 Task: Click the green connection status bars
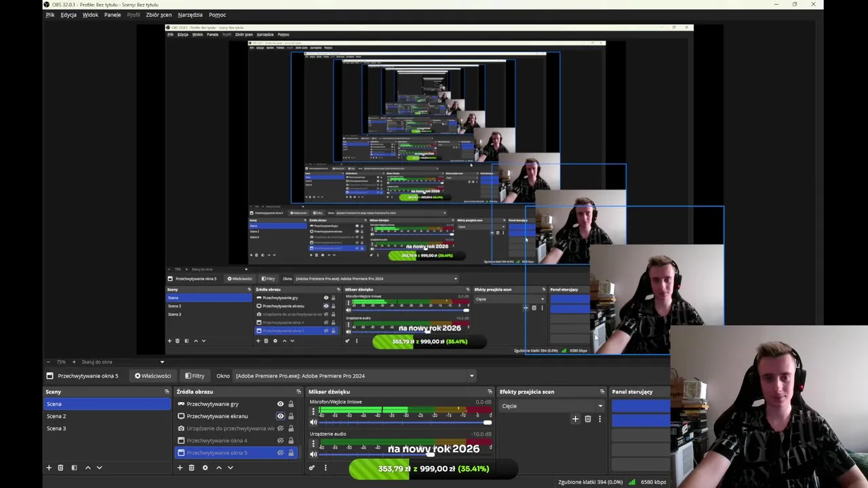pyautogui.click(x=632, y=482)
